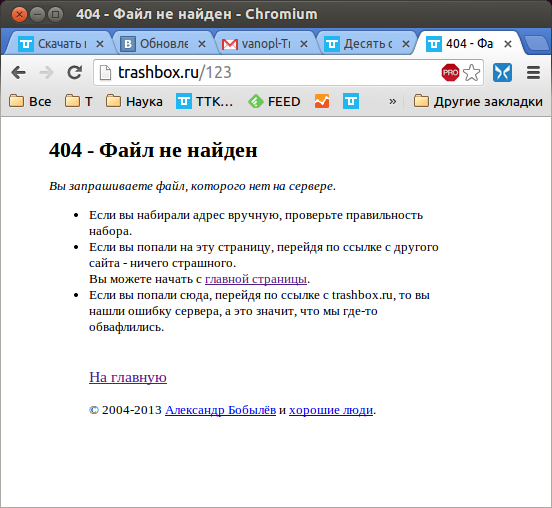Close the Скачать tab
Image resolution: width=552 pixels, height=508 pixels.
point(100,44)
